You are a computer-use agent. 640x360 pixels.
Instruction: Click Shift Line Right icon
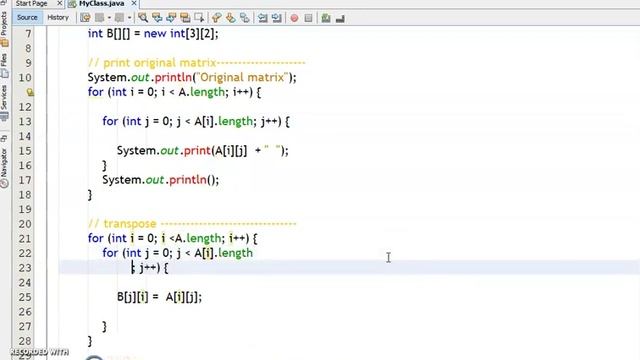click(x=276, y=18)
